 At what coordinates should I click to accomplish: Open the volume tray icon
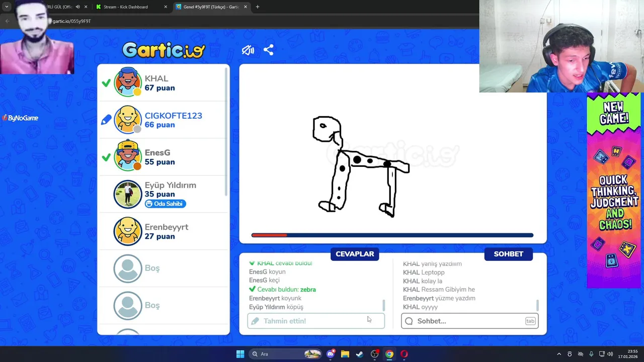[x=610, y=354]
